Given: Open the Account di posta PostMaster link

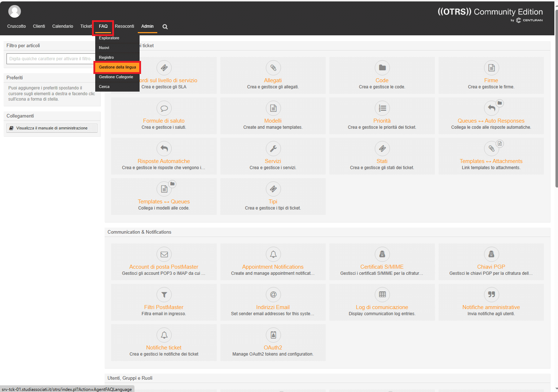Looking at the screenshot, I should pos(164,267).
